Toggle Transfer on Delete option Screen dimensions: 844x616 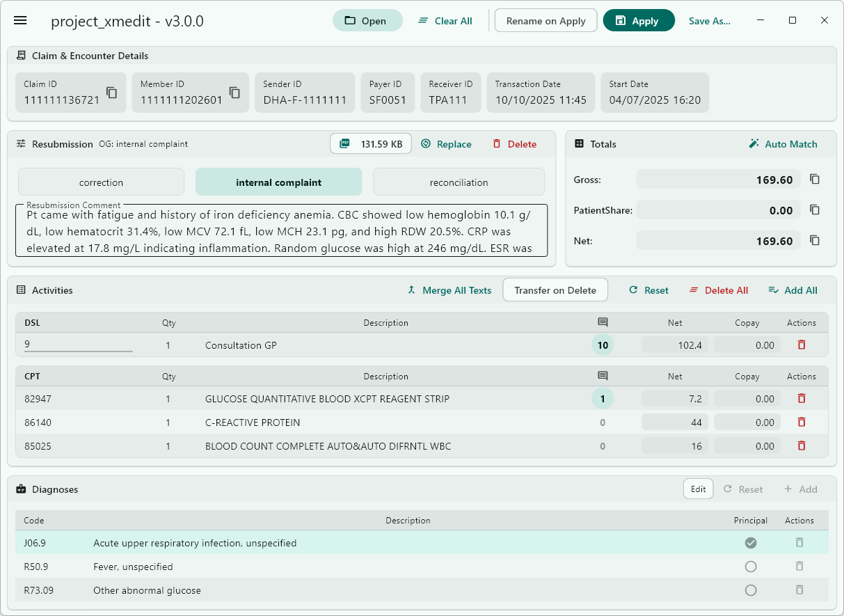pyautogui.click(x=555, y=290)
